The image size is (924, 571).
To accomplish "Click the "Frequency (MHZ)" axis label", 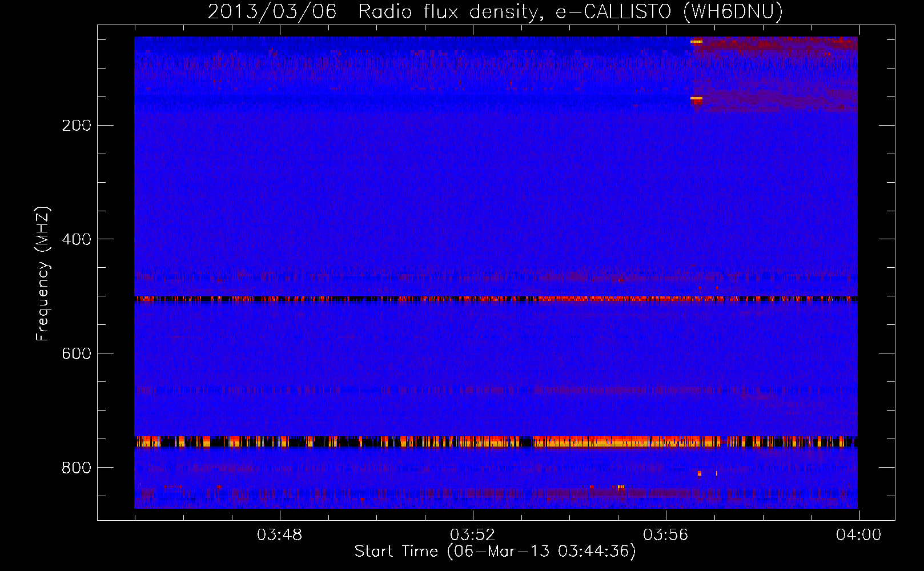I will point(43,274).
